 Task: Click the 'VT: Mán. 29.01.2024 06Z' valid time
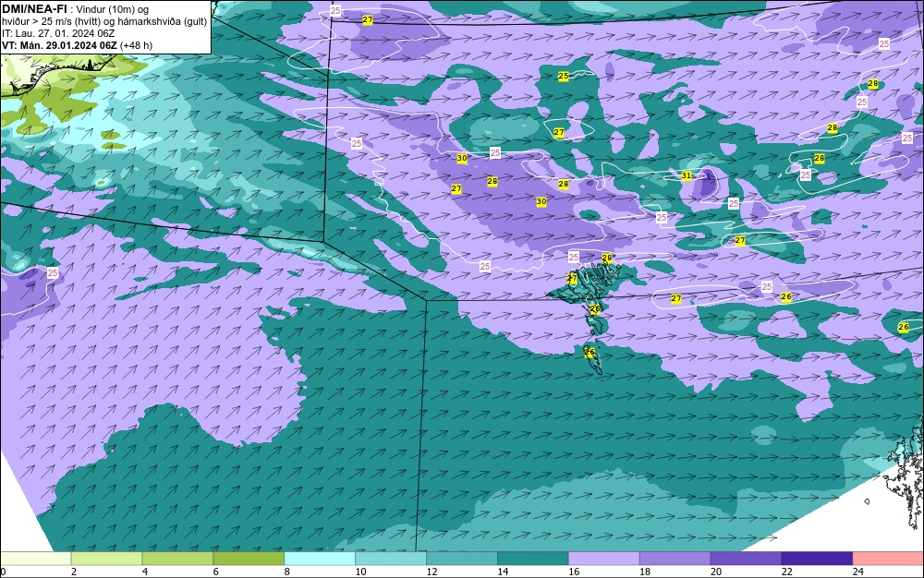[59, 45]
